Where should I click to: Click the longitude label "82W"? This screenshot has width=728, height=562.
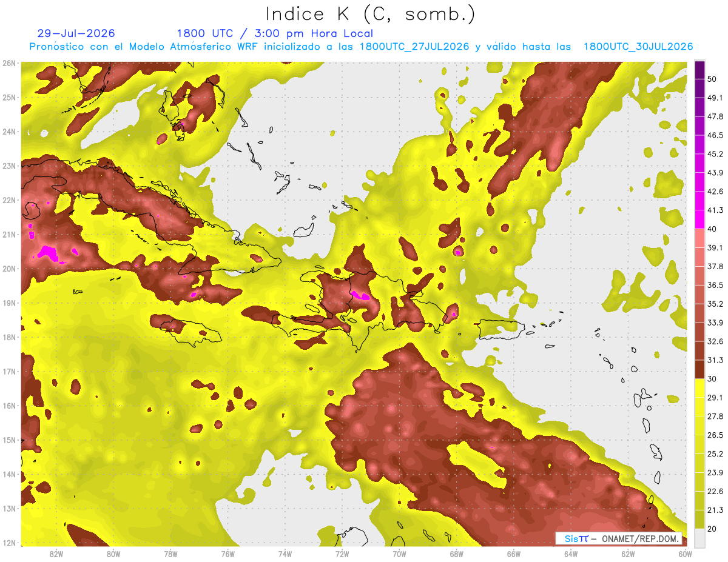coord(56,554)
